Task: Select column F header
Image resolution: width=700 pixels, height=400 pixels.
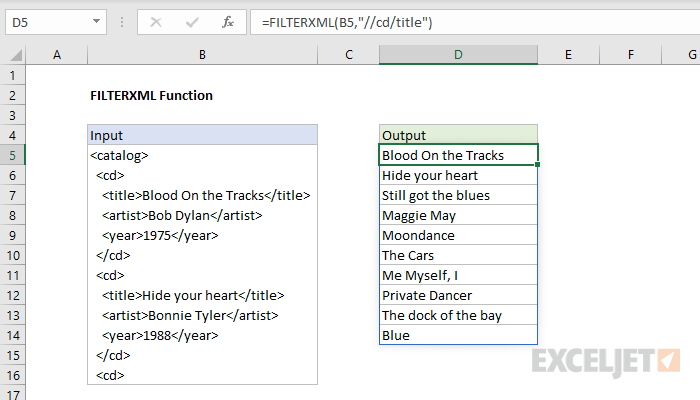Action: coord(630,55)
